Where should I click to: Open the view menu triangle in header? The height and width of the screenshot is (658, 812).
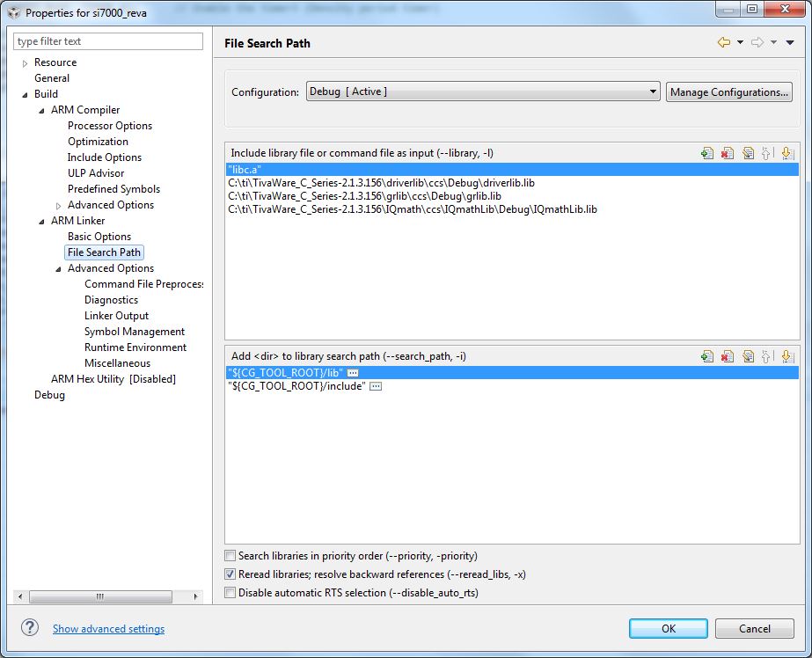click(790, 42)
